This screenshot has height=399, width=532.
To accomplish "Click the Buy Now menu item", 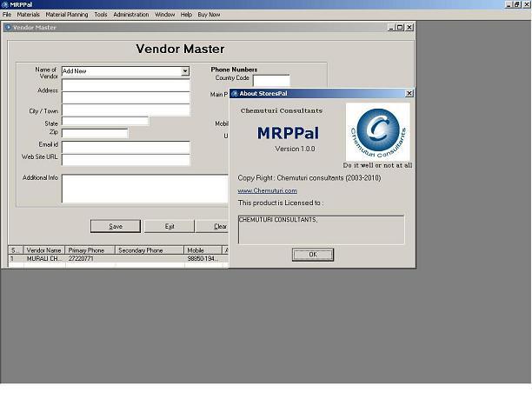I will tap(209, 15).
